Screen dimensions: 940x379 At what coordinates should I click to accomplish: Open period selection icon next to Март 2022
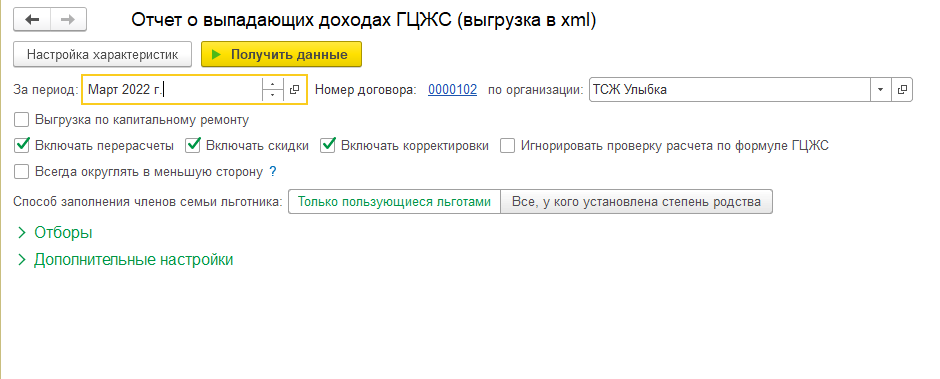coord(294,90)
